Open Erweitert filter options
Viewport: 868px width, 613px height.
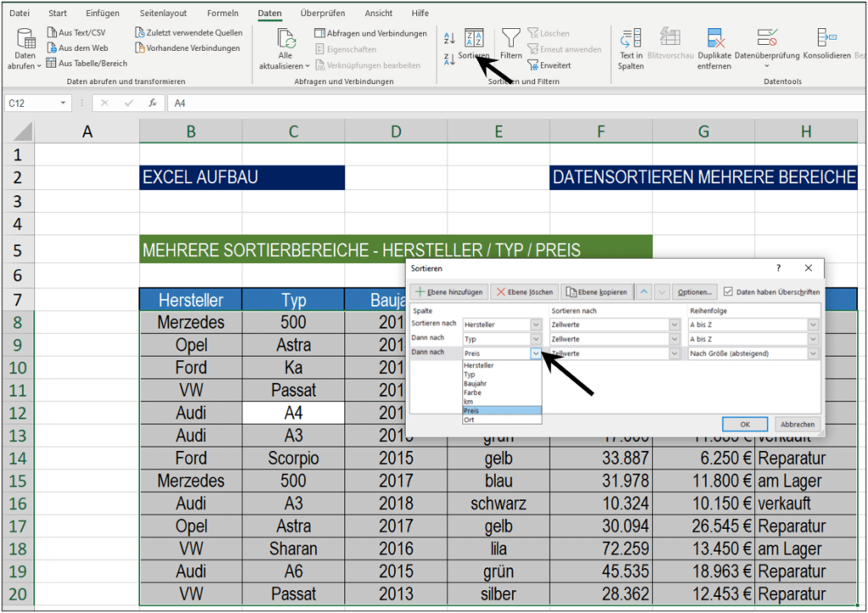tap(549, 65)
